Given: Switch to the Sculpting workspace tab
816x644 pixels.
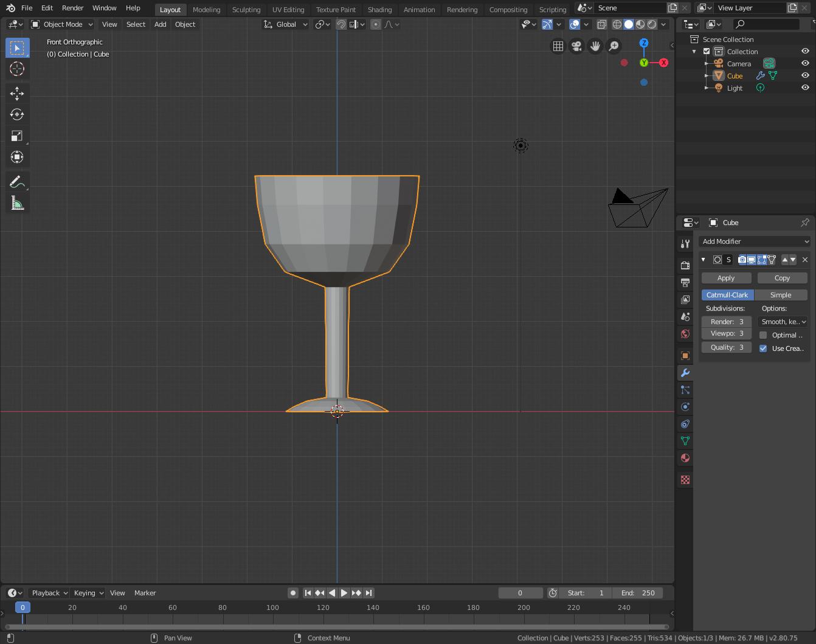Looking at the screenshot, I should [x=246, y=10].
